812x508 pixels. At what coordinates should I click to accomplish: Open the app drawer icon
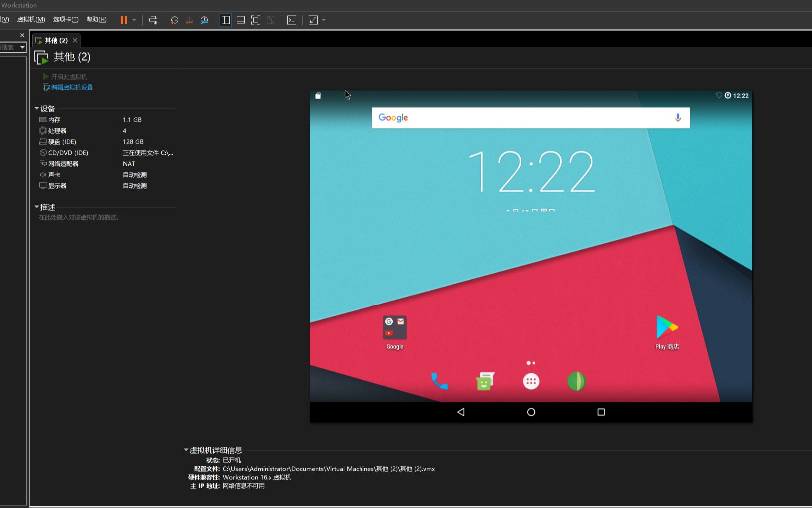(531, 381)
